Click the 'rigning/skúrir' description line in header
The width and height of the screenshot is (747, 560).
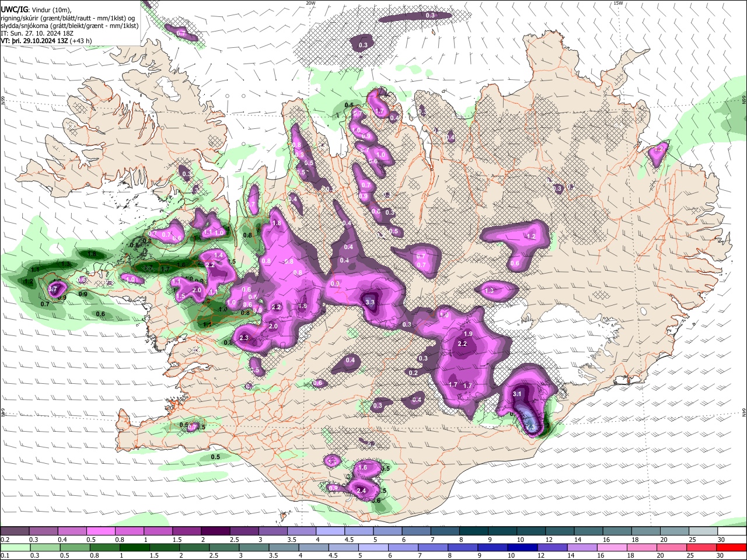[x=68, y=18]
